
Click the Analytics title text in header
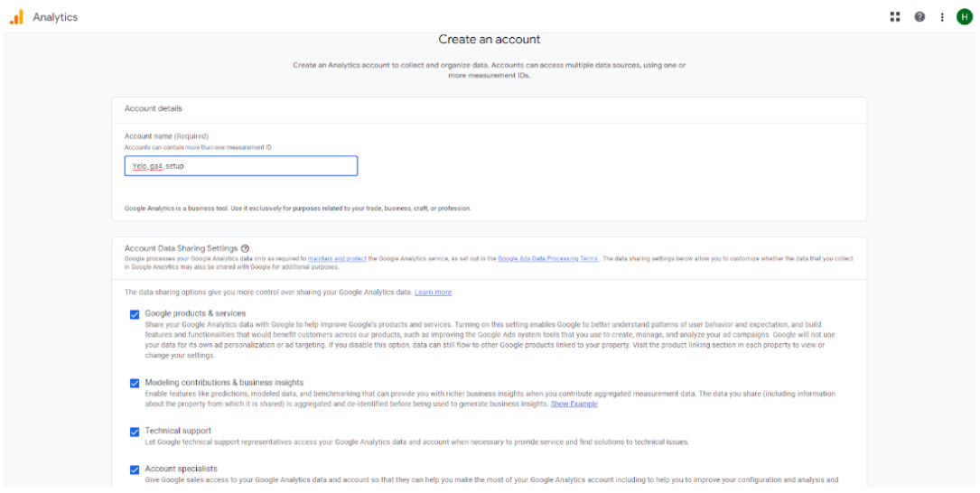(x=55, y=17)
